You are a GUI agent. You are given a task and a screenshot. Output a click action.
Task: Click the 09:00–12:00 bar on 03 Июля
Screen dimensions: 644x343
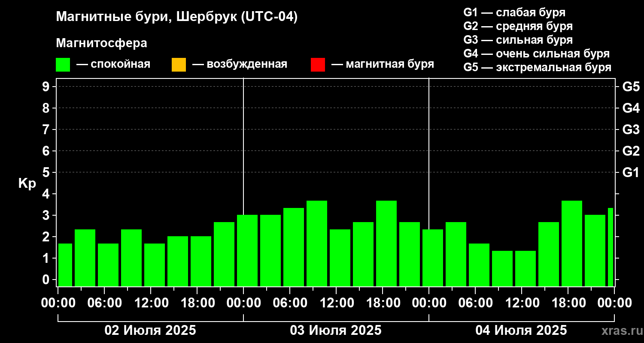click(317, 244)
